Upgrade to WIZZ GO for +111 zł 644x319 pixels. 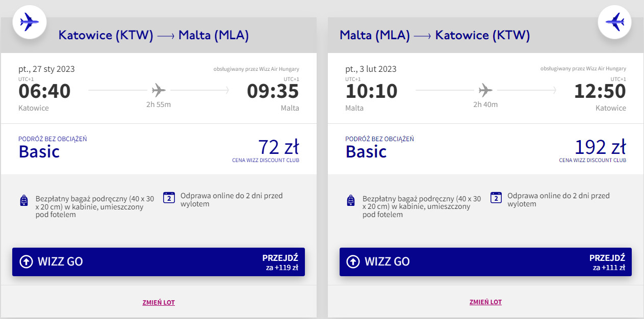click(485, 262)
